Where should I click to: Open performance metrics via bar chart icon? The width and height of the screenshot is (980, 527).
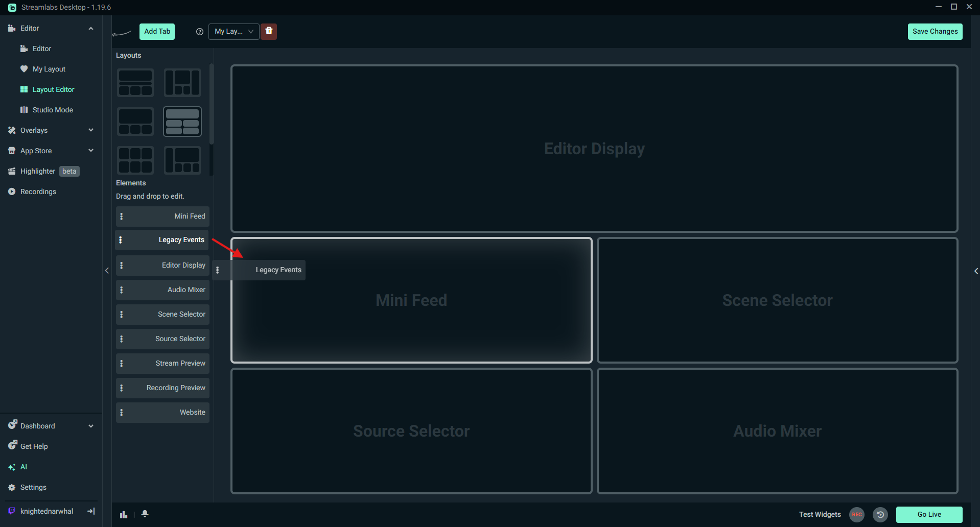click(x=123, y=514)
